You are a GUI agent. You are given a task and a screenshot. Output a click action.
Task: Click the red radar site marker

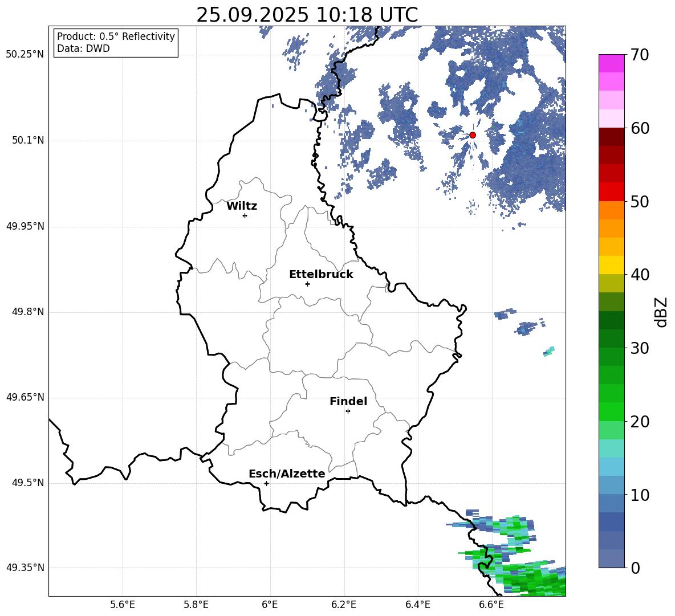473,135
